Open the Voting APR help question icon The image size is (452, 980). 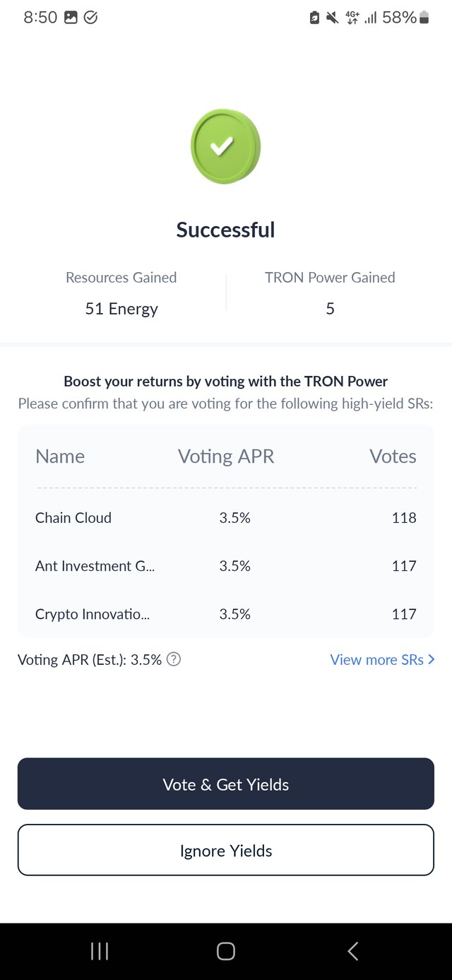(x=174, y=659)
